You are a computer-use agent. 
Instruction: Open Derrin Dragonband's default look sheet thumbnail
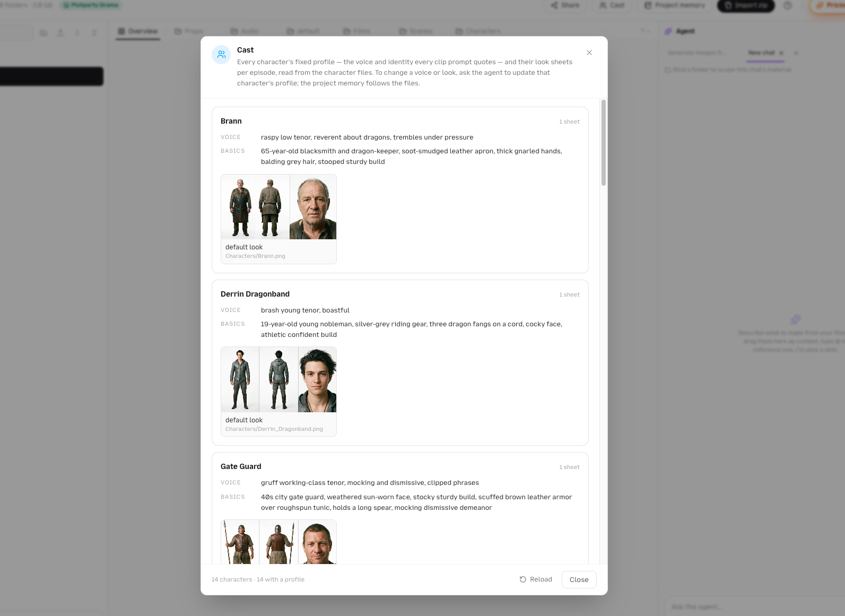click(278, 379)
